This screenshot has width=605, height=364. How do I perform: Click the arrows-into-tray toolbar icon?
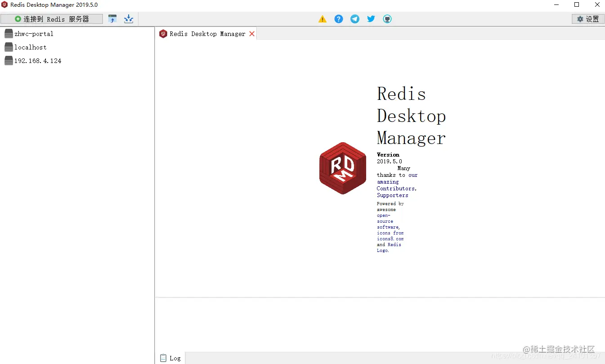click(x=129, y=19)
